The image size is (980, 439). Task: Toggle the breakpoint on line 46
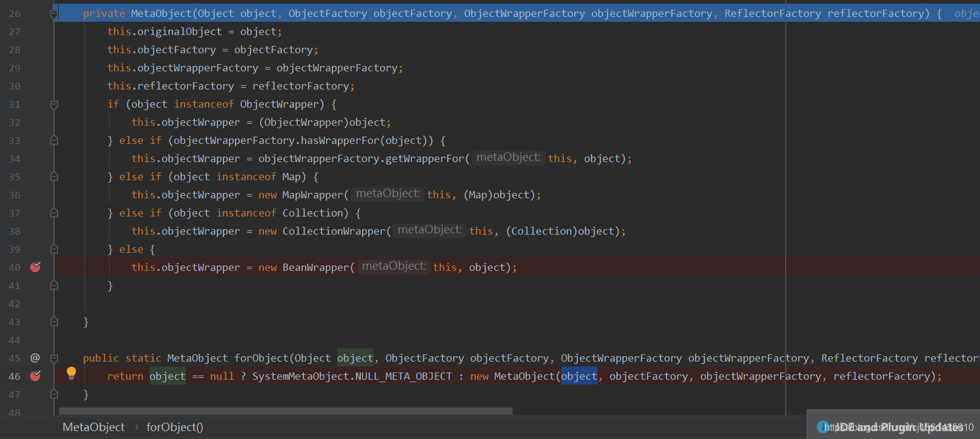[36, 376]
